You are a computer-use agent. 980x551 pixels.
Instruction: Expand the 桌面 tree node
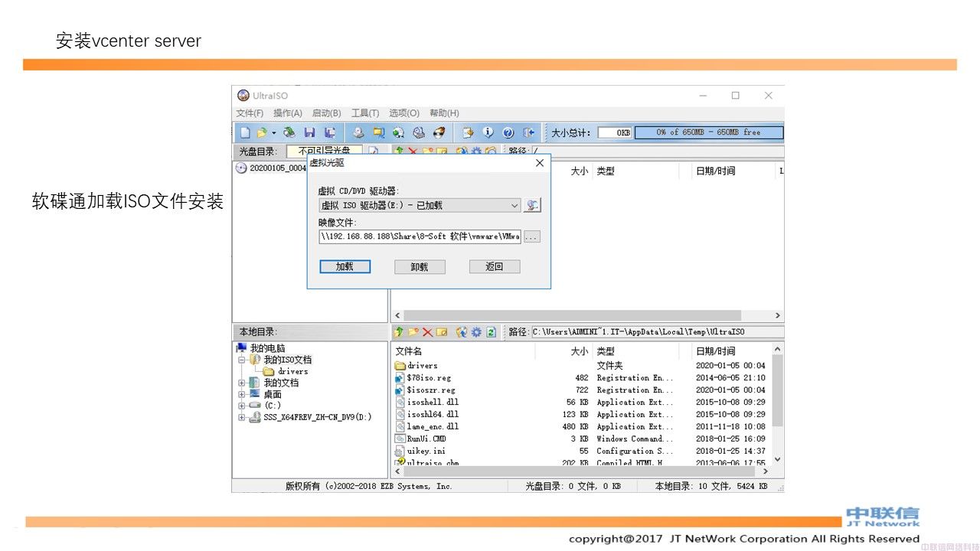[242, 394]
